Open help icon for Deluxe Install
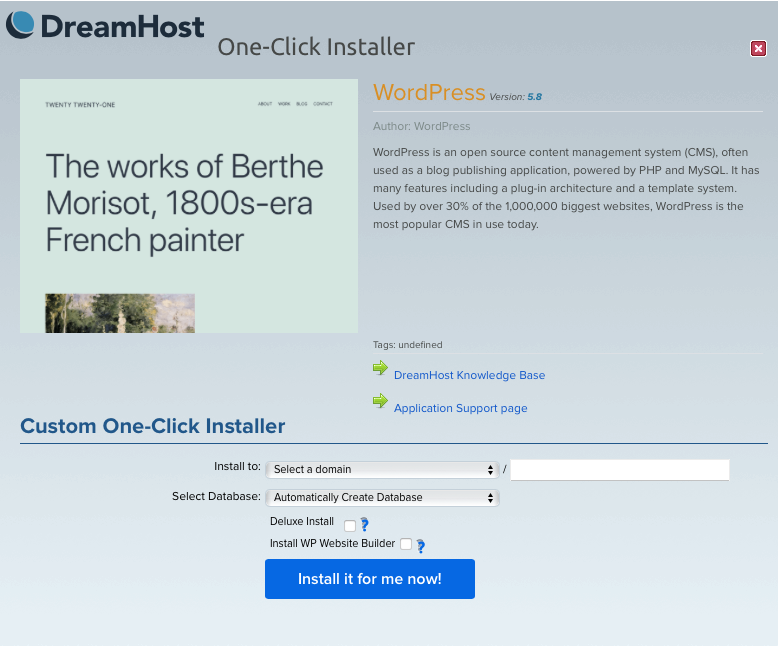779x646 pixels. click(365, 524)
